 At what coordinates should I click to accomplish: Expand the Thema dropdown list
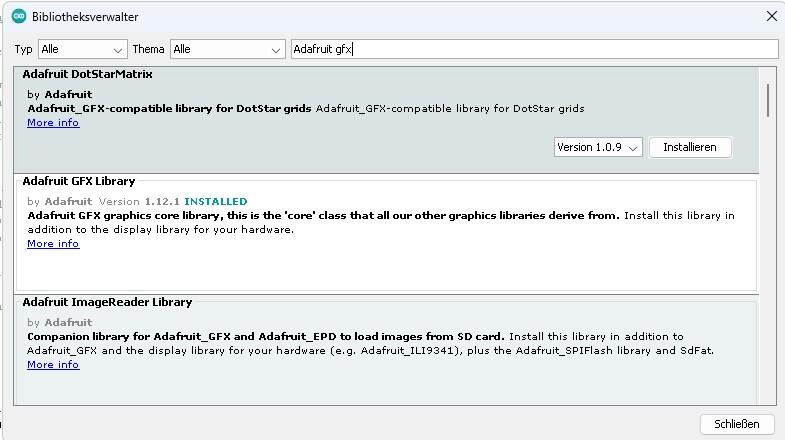[x=228, y=49]
